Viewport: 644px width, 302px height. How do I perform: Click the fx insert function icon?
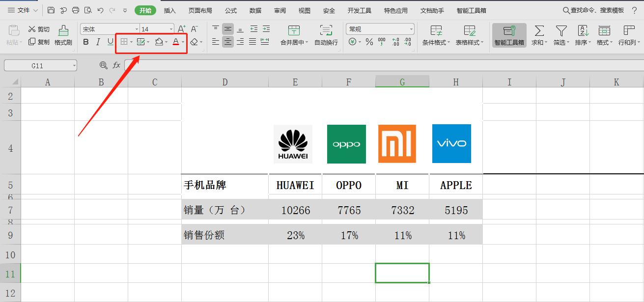[116, 65]
